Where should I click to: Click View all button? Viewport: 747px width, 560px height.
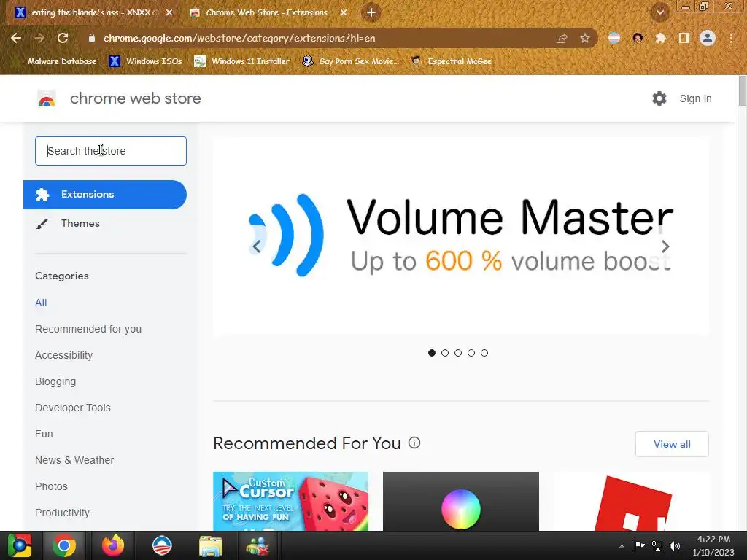tap(672, 444)
